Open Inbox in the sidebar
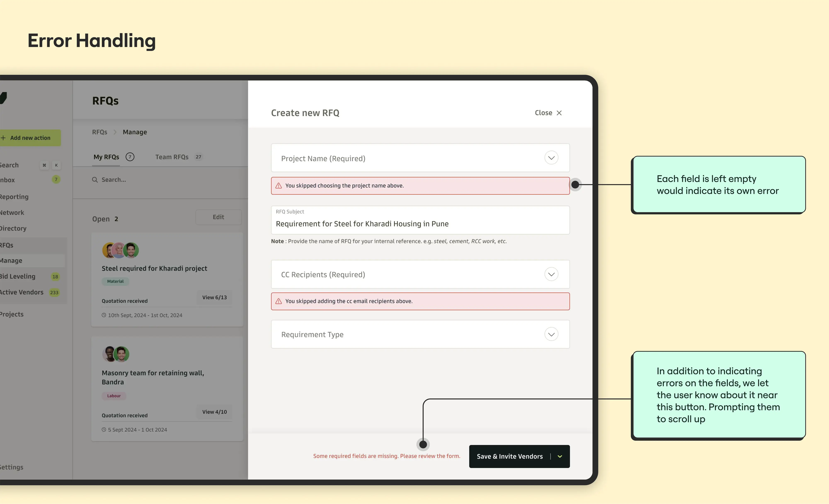This screenshot has width=829, height=504. pyautogui.click(x=7, y=180)
